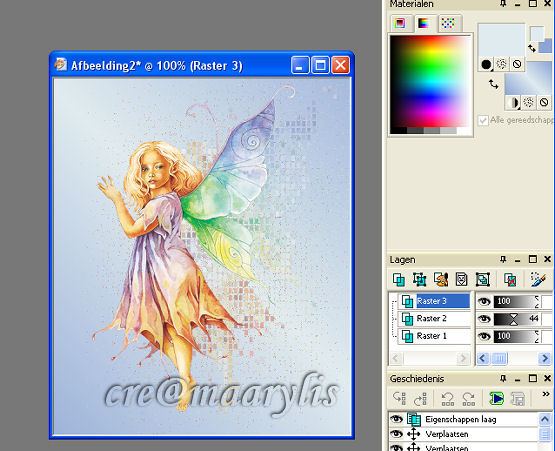The width and height of the screenshot is (555, 451).
Task: Maximize the Lagen panel
Action: 533,259
